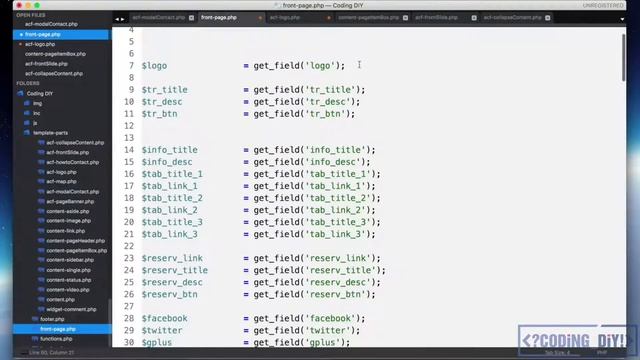Expand the img folder
Screen dimensions: 640x360
(x=27, y=103)
